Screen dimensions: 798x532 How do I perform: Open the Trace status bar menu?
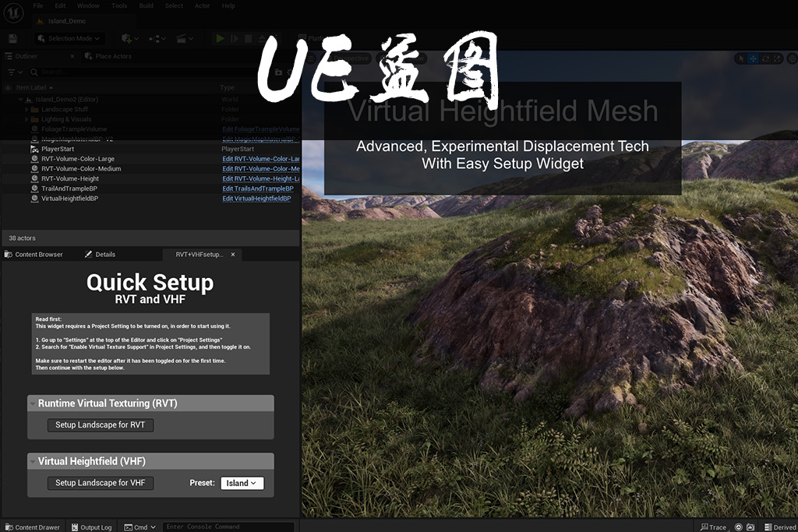(x=713, y=527)
